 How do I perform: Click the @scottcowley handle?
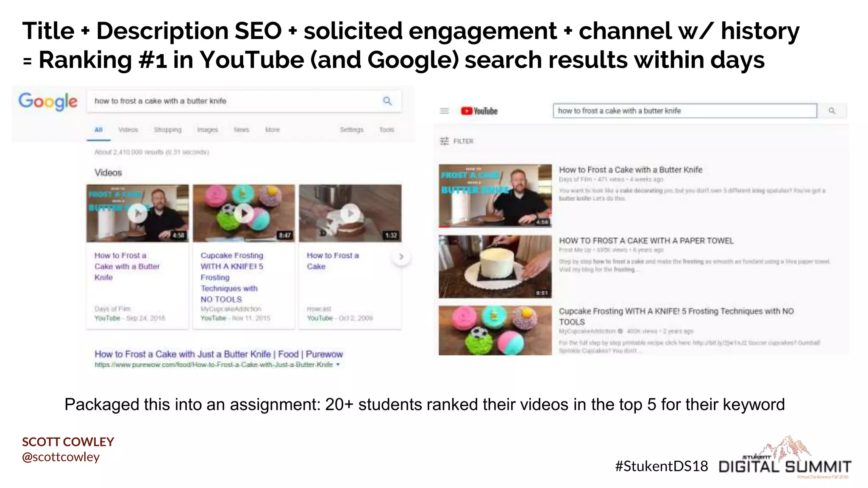click(61, 457)
